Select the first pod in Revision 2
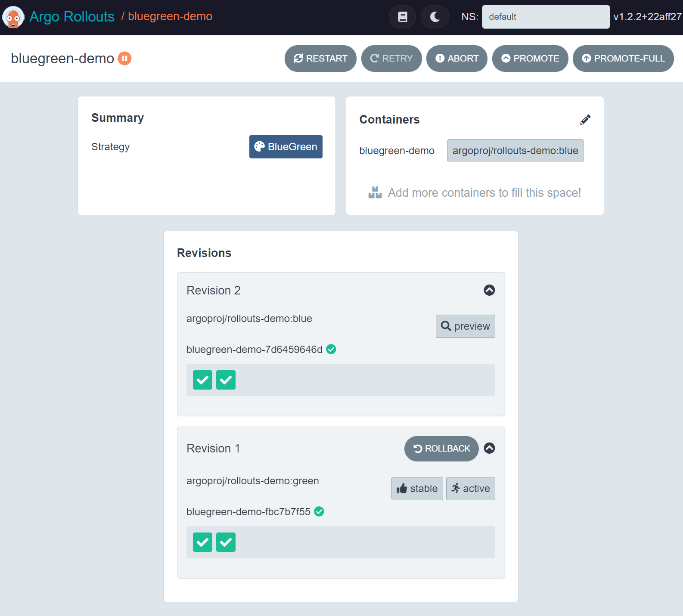The height and width of the screenshot is (616, 683). click(202, 380)
